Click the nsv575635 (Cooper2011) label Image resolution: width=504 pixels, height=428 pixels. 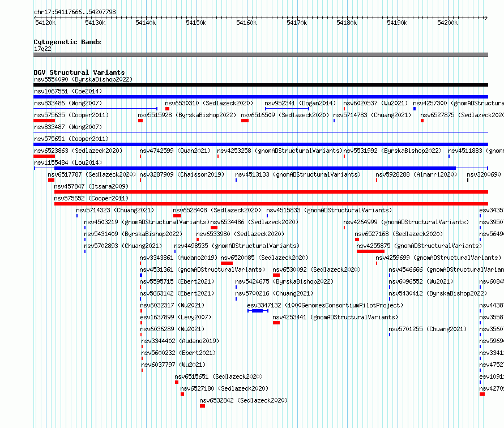[x=71, y=115]
